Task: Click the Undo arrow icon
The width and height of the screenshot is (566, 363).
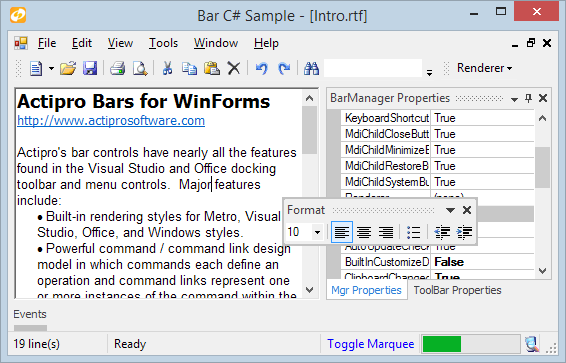Action: (x=262, y=68)
